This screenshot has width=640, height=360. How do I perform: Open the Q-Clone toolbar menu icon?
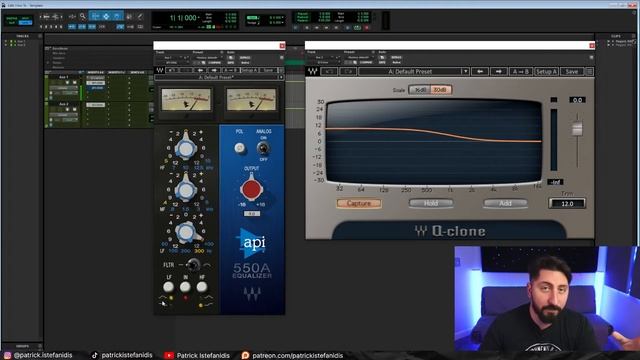pos(589,71)
